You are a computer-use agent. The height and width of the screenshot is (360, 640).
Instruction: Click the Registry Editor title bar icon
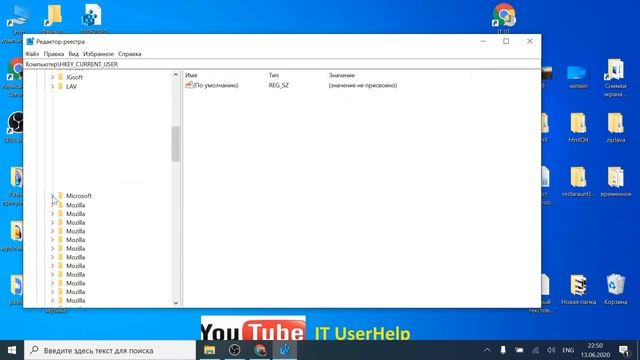point(30,42)
